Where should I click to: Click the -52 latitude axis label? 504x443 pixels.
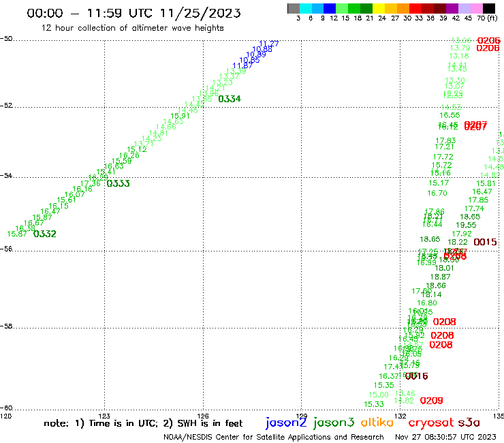tap(6, 106)
